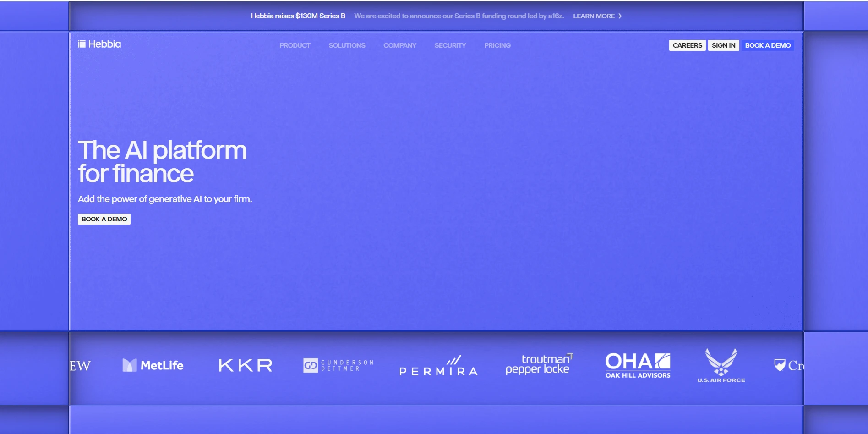Follow the Learn More announcement link

(597, 16)
